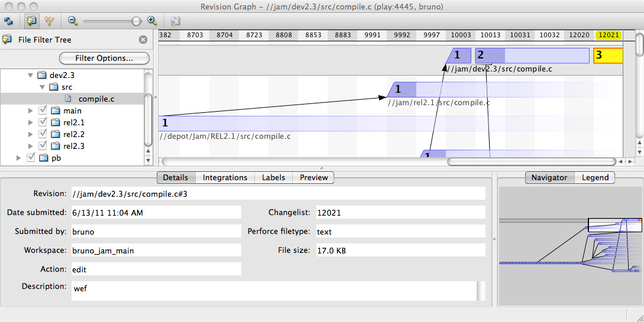Click the filter funnel toolbar icon
Viewport: 644px width, 322px height.
pos(49,21)
